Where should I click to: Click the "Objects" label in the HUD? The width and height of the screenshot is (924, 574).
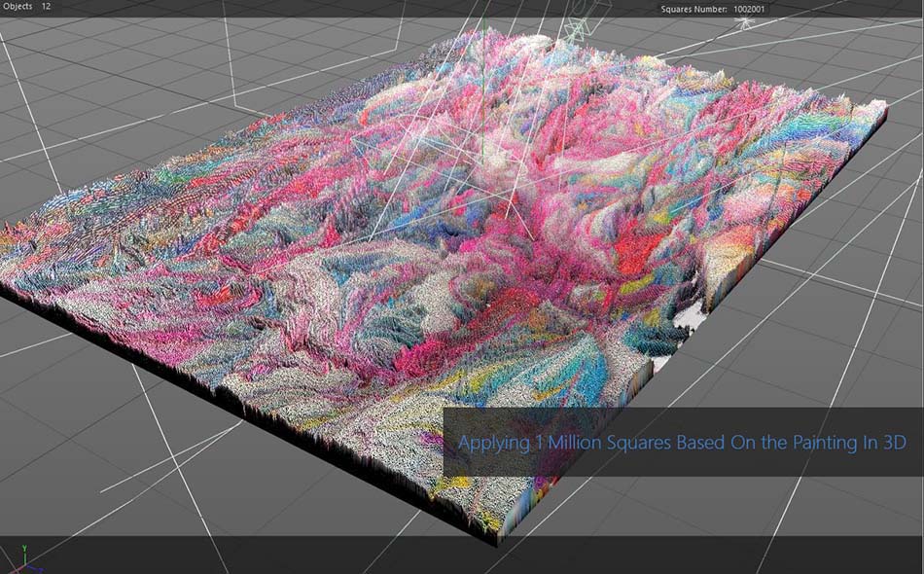tap(18, 7)
